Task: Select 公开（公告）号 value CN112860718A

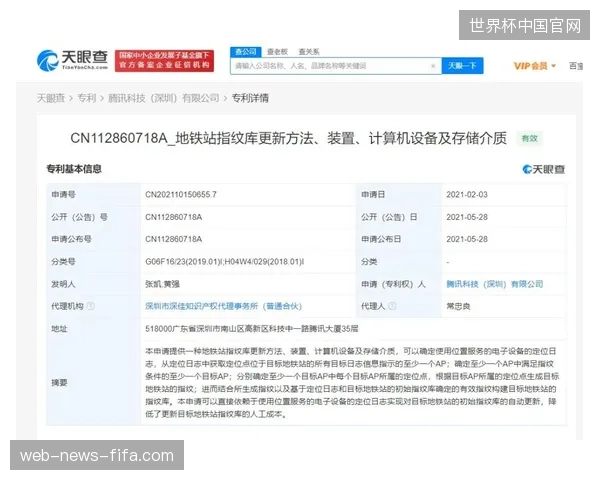Action: 173,217
